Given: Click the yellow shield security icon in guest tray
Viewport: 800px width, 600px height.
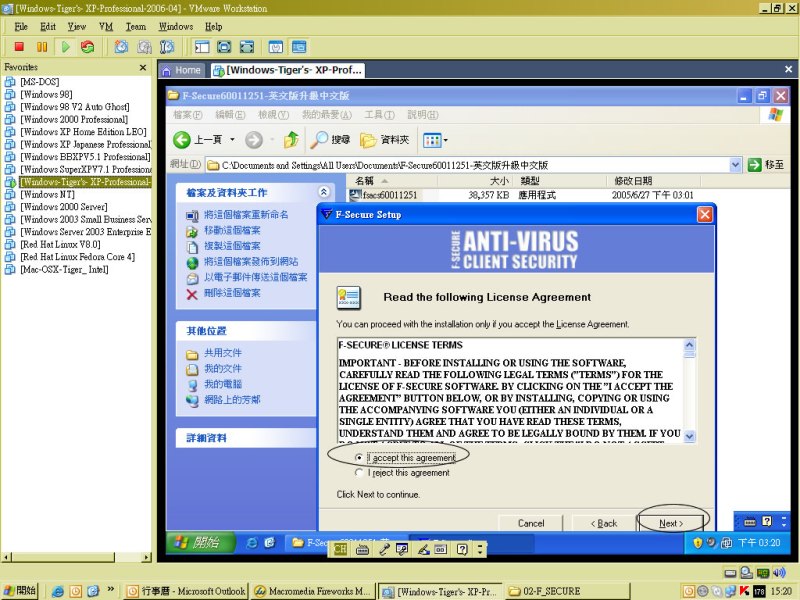Looking at the screenshot, I should (x=697, y=543).
